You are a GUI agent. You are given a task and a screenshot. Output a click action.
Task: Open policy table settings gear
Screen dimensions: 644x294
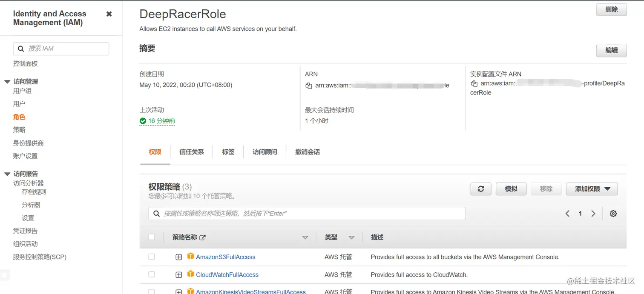[613, 214]
